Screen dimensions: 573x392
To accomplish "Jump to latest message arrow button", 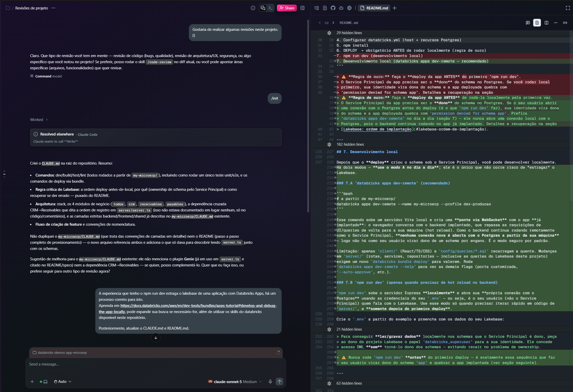I will (x=156, y=338).
